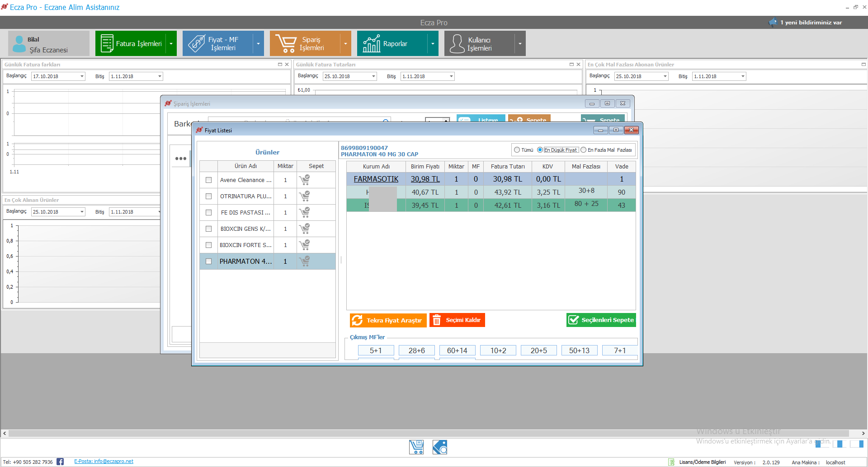Click Seçilenleri Sepete button
This screenshot has width=868, height=467.
pyautogui.click(x=601, y=320)
